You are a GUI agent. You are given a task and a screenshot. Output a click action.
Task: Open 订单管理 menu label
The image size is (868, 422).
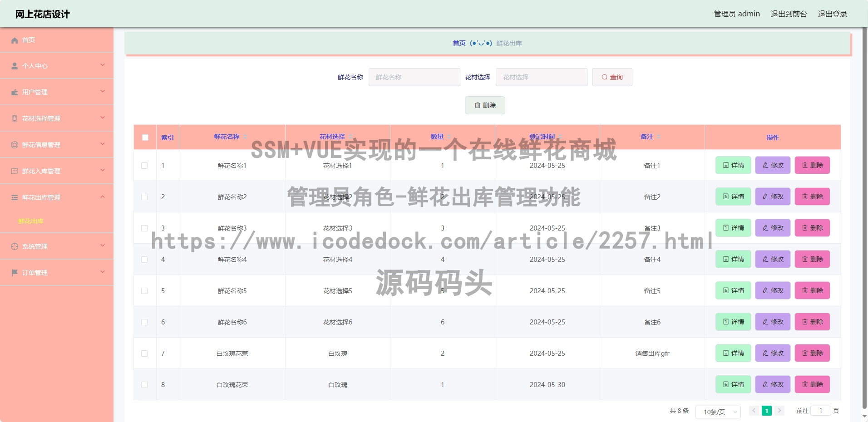click(x=35, y=273)
